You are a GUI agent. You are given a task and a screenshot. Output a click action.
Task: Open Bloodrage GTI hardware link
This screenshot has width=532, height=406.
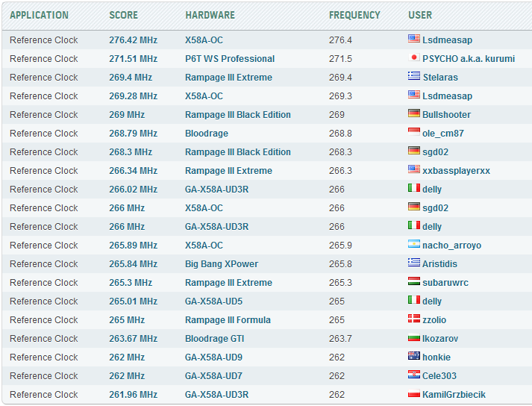coord(214,339)
